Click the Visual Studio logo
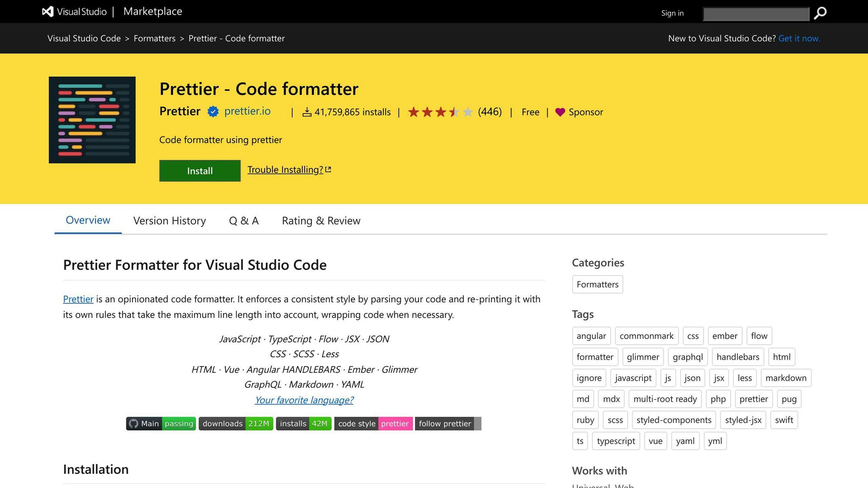Viewport: 868px width, 488px height. coord(47,11)
